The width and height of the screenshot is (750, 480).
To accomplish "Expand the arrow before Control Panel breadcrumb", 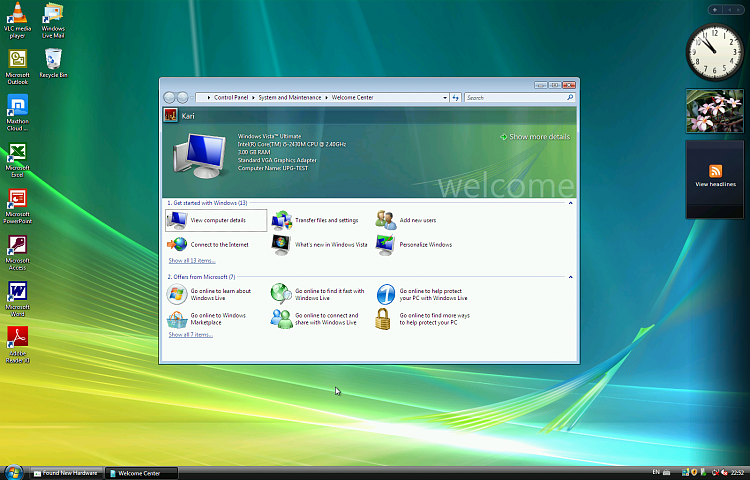I will pos(209,98).
